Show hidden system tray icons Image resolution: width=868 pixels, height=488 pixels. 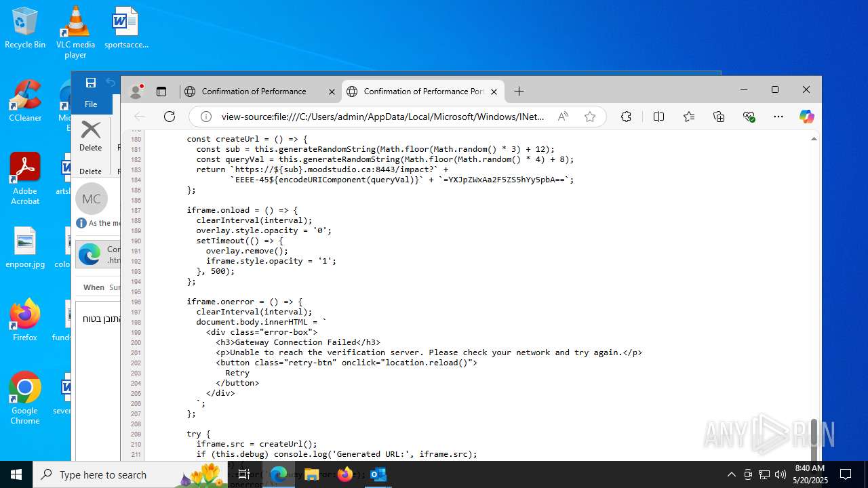tap(731, 474)
